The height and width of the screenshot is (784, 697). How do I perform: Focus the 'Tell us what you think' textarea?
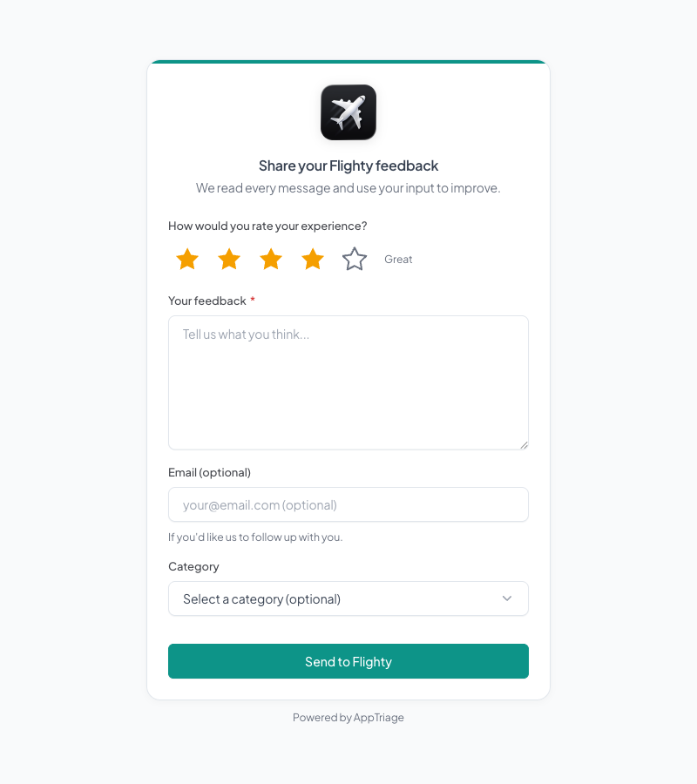348,382
